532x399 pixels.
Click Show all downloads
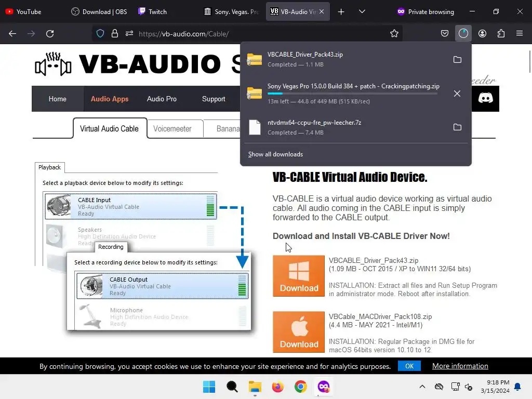(275, 154)
